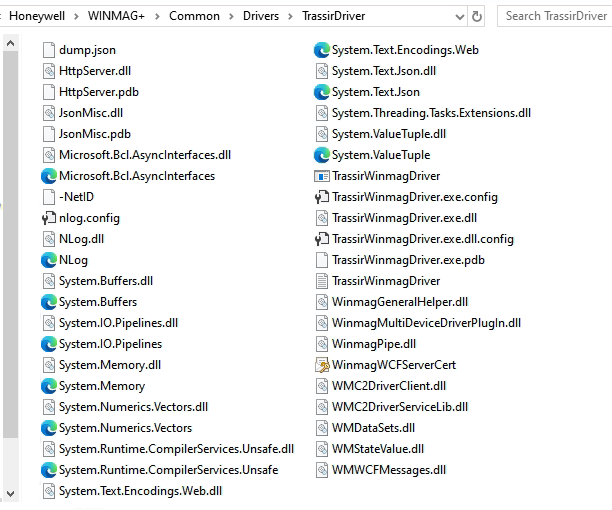
Task: Select System.Text.Json.dll file name
Action: [x=384, y=71]
